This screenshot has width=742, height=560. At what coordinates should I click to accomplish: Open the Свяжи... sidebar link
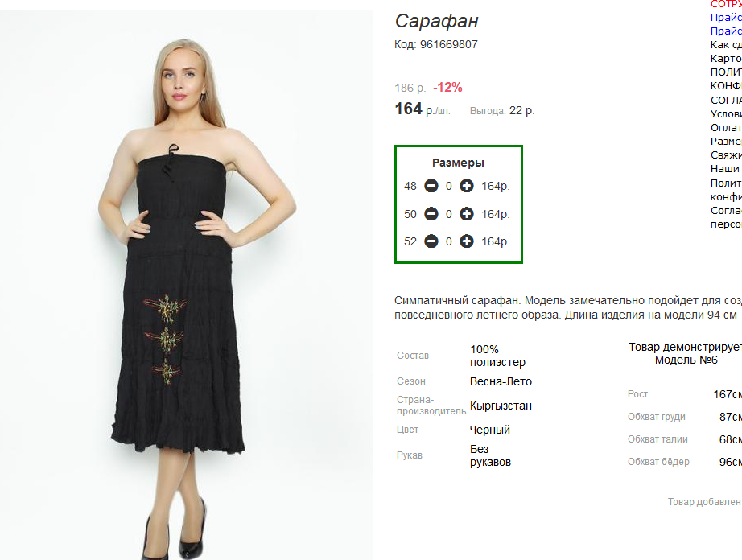[x=726, y=155]
